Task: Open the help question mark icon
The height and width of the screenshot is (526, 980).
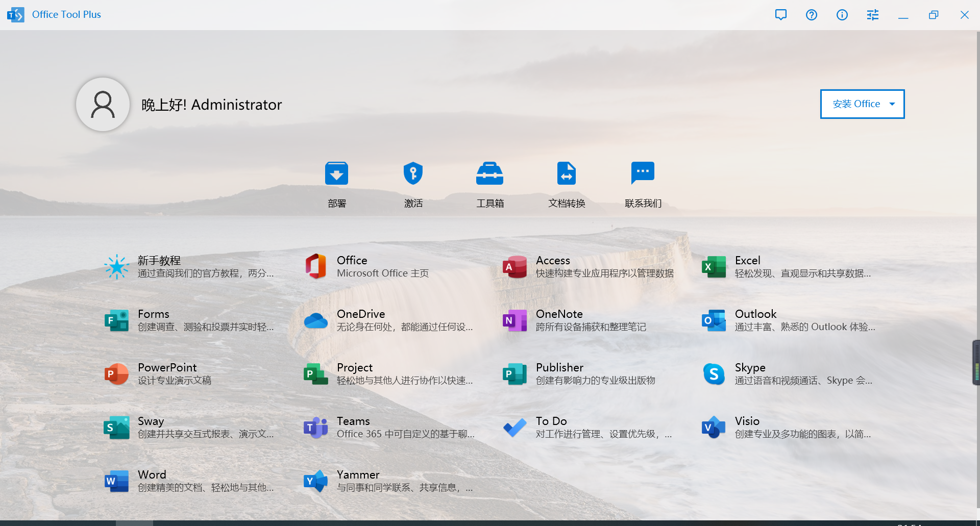Action: pyautogui.click(x=812, y=15)
